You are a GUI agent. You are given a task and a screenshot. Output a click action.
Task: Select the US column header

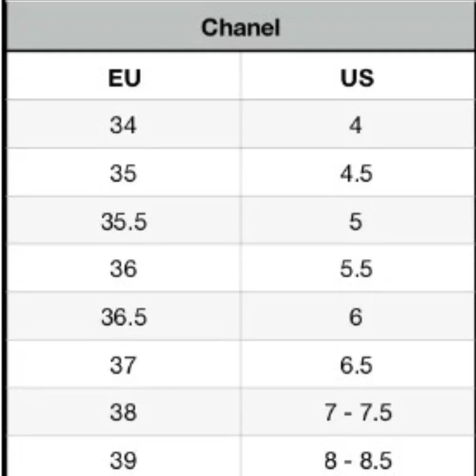click(357, 78)
